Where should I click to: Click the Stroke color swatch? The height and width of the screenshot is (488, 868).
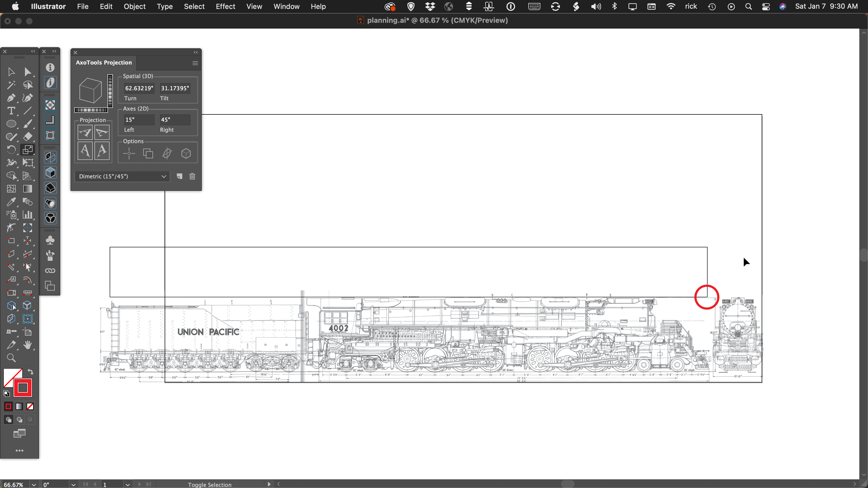point(23,388)
